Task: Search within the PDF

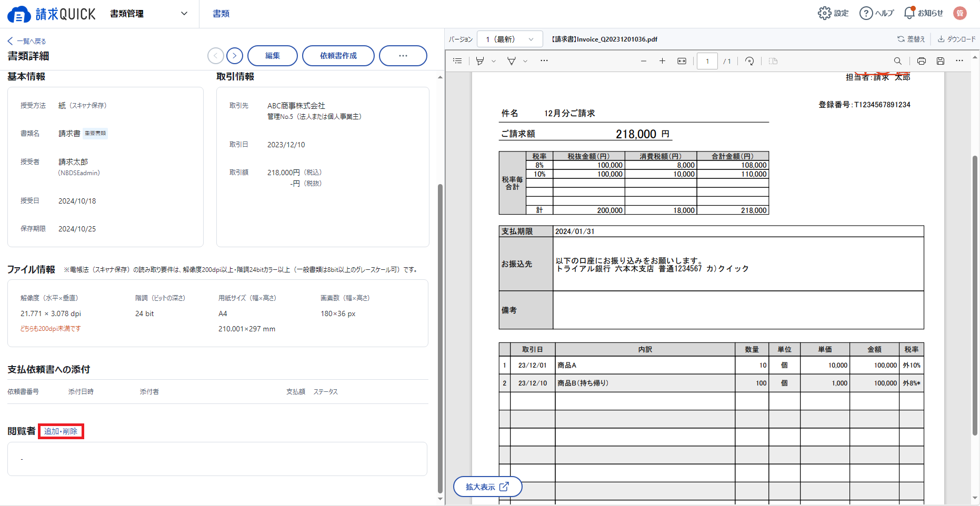Action: (x=898, y=61)
